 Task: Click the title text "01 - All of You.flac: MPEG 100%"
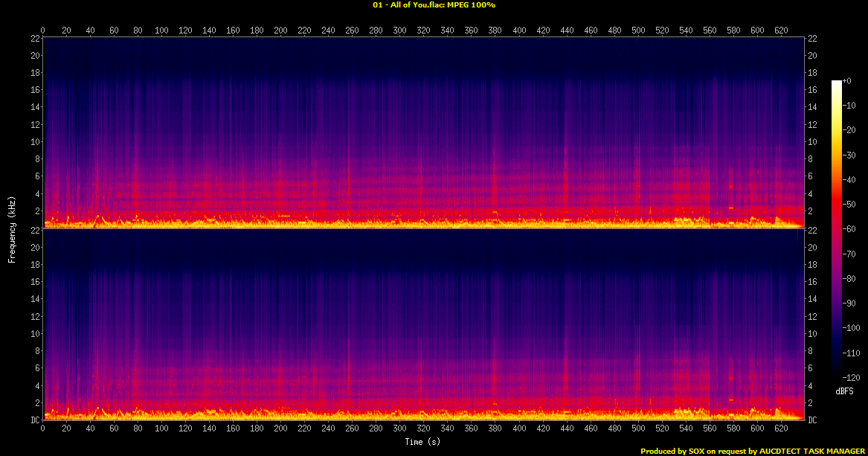[434, 5]
